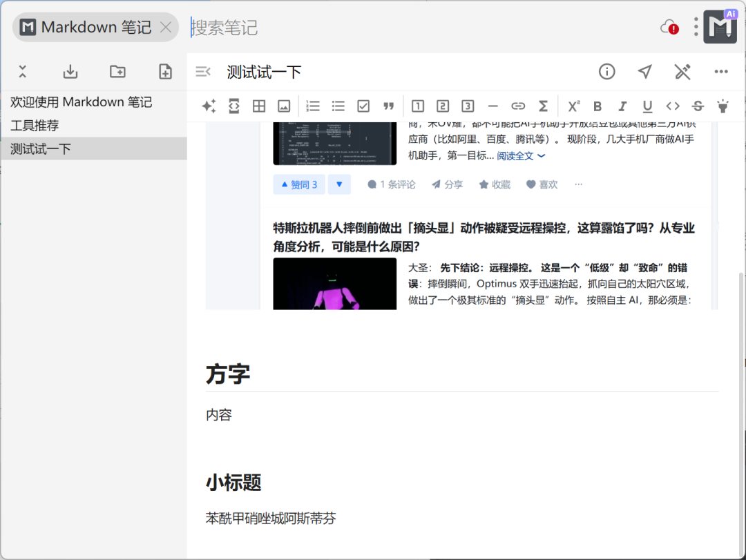Toggle the editing tools pencil-ruler icon

point(682,72)
